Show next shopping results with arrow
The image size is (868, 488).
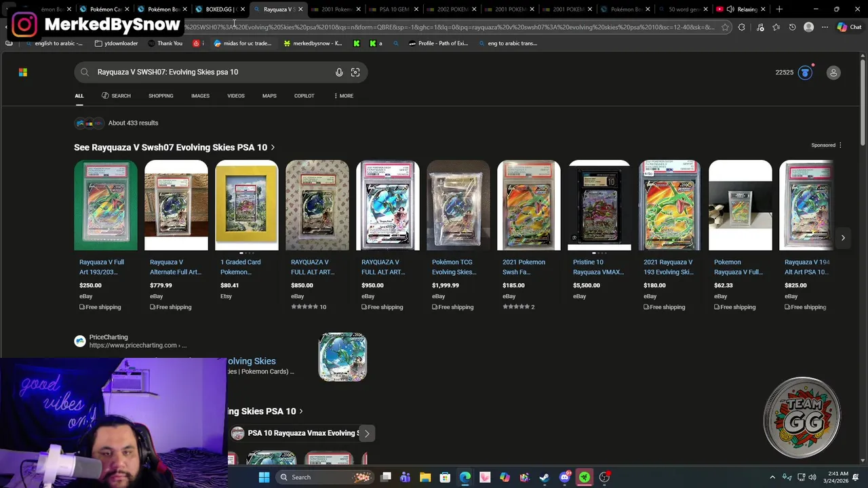[843, 238]
